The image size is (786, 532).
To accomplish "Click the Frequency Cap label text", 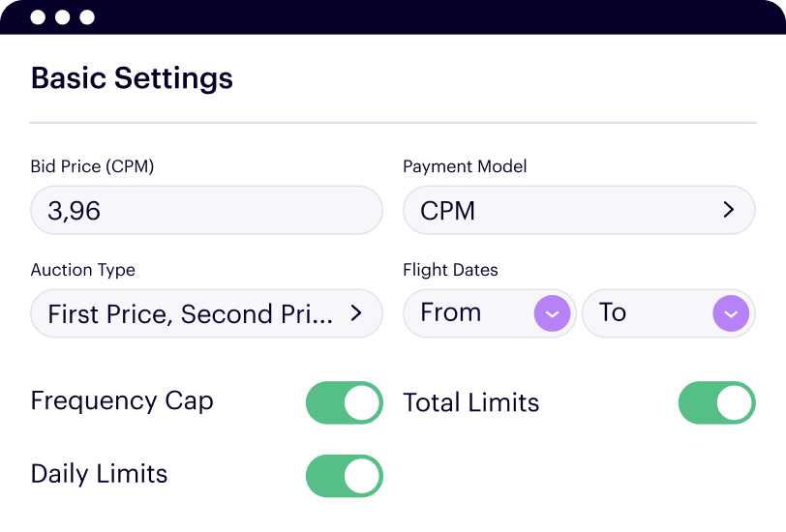I will [122, 400].
